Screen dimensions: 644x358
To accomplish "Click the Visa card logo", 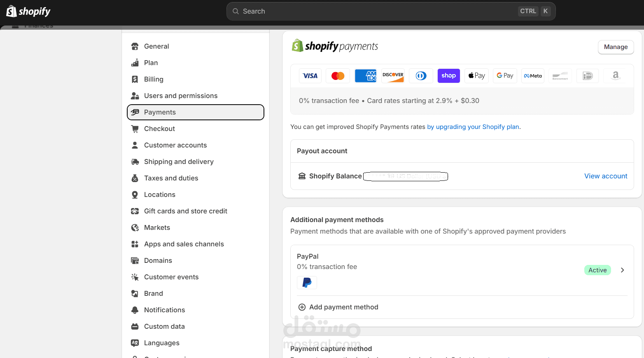I will tap(310, 76).
